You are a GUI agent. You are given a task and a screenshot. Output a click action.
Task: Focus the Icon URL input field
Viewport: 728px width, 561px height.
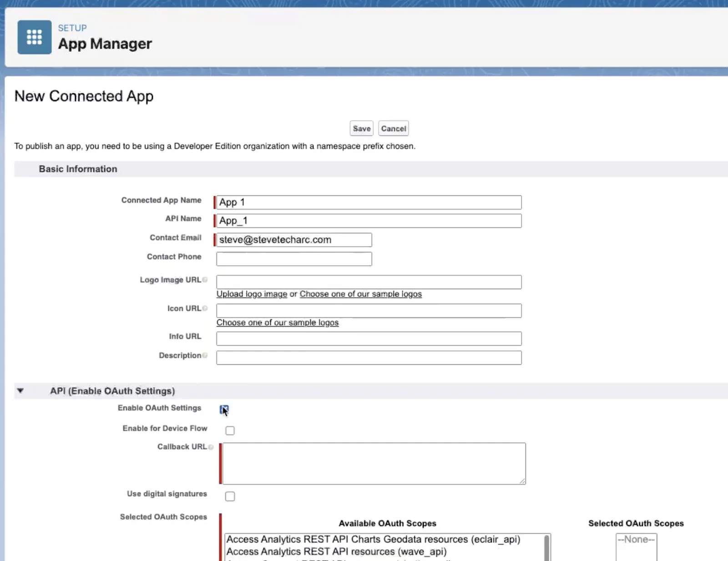click(x=369, y=311)
